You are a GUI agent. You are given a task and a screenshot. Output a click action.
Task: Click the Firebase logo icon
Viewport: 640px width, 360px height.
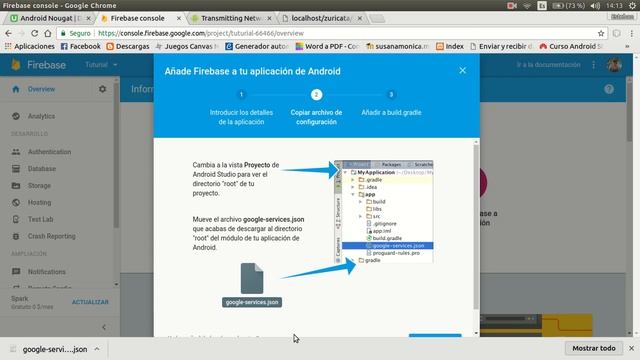click(16, 64)
